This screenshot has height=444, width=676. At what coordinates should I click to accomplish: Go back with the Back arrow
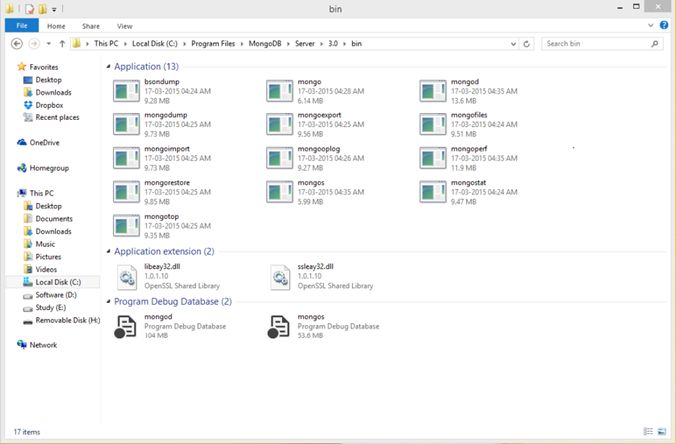pyautogui.click(x=17, y=44)
